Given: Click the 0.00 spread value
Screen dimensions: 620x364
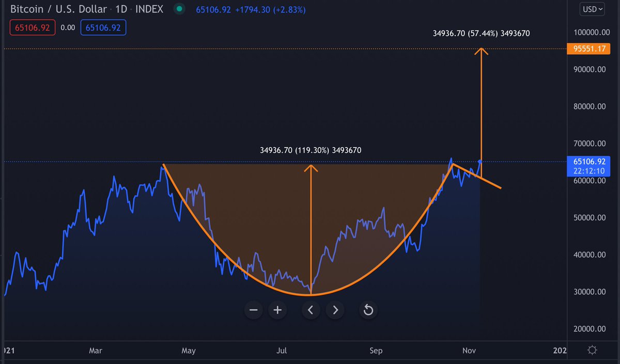Looking at the screenshot, I should click(x=68, y=28).
